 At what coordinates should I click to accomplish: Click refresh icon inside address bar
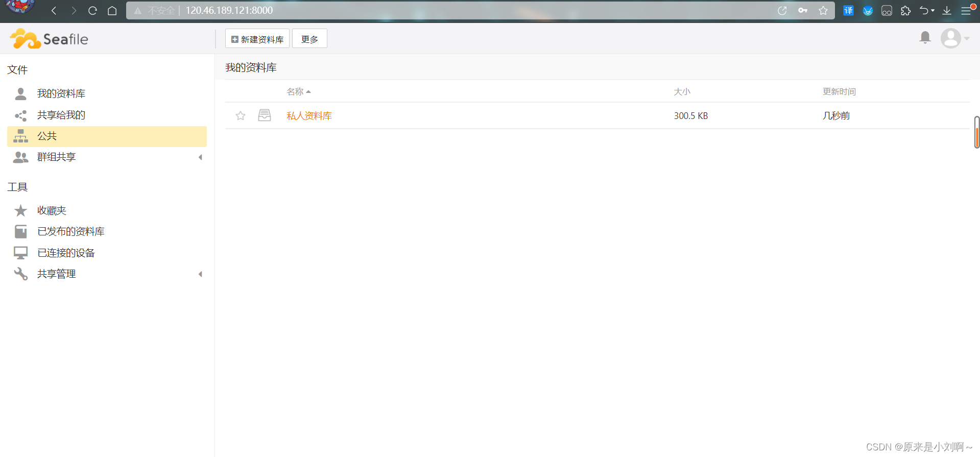point(782,10)
